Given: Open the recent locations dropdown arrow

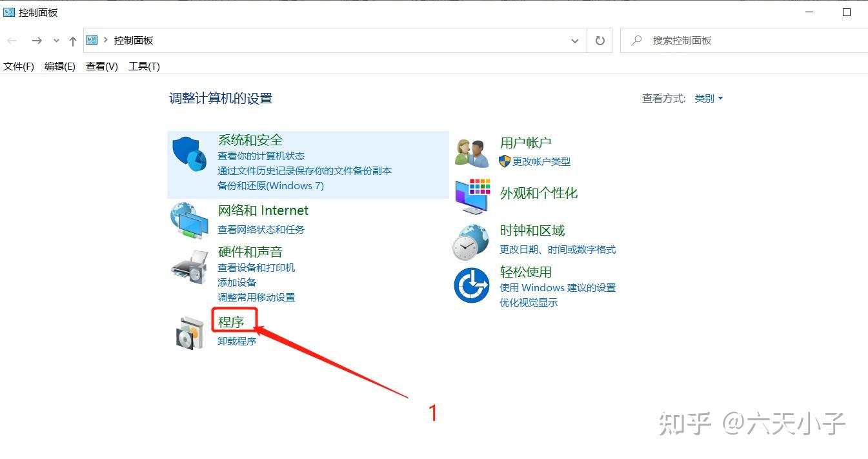Looking at the screenshot, I should (56, 41).
